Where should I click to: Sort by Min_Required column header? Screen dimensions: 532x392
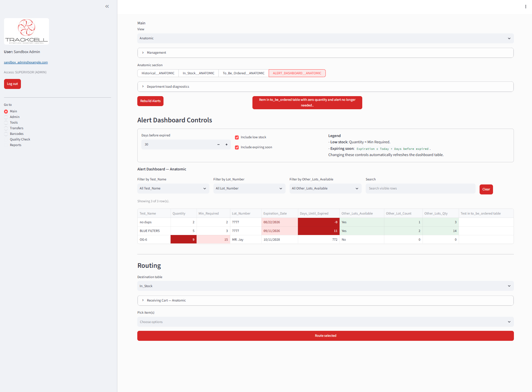pos(213,213)
